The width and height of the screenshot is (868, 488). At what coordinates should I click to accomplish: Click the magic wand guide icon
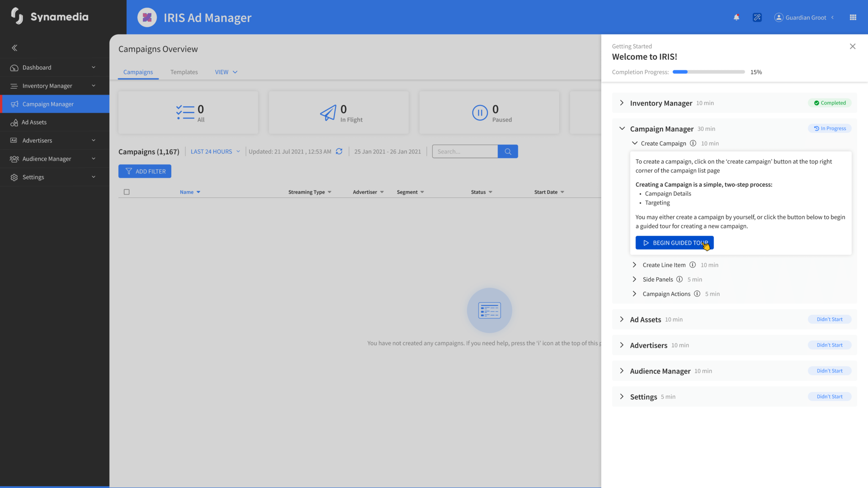(x=757, y=17)
